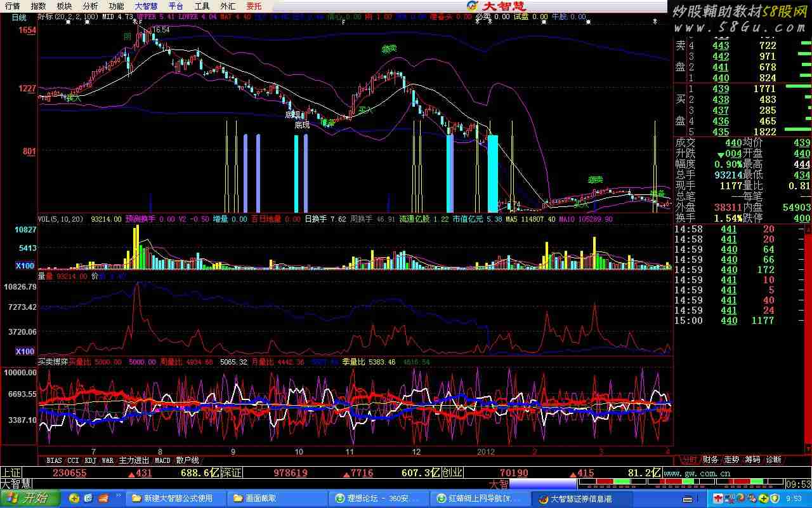Switch to the 理想论坛 browser taskbar window
This screenshot has width=812, height=508.
[x=379, y=498]
